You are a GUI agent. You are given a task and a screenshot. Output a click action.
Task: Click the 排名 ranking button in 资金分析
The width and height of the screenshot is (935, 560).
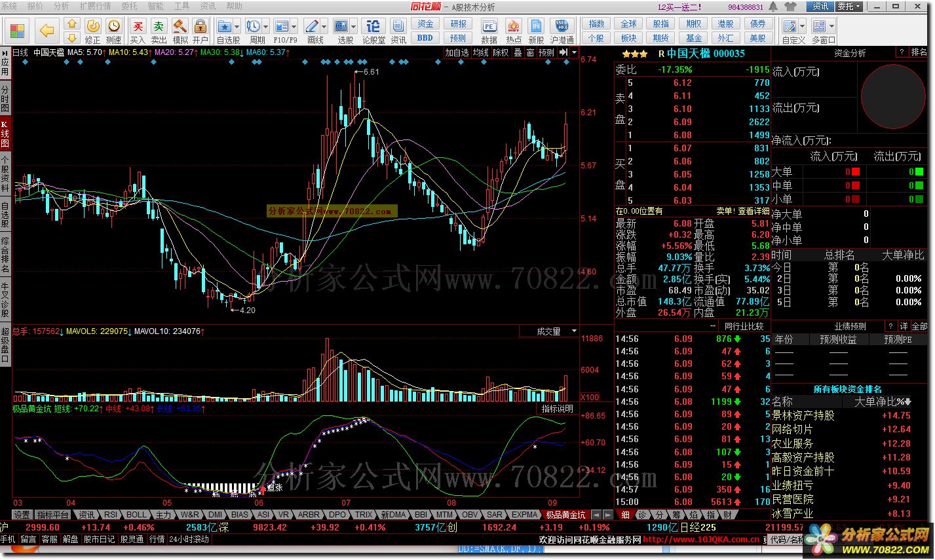tap(919, 52)
